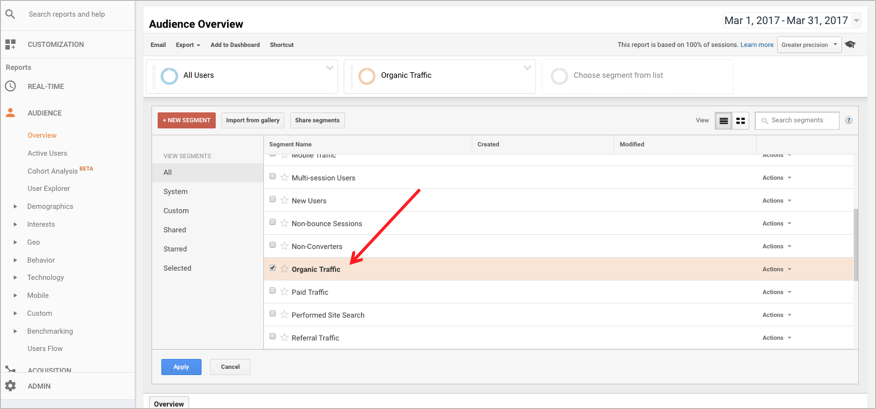
Task: Switch to list view of segments
Action: pyautogui.click(x=724, y=121)
